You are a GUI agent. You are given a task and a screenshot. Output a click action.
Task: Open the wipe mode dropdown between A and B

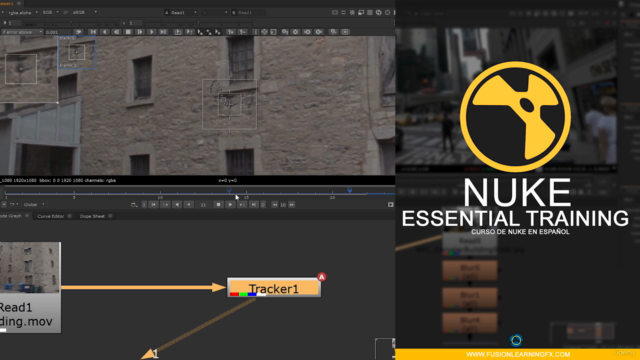pos(215,13)
